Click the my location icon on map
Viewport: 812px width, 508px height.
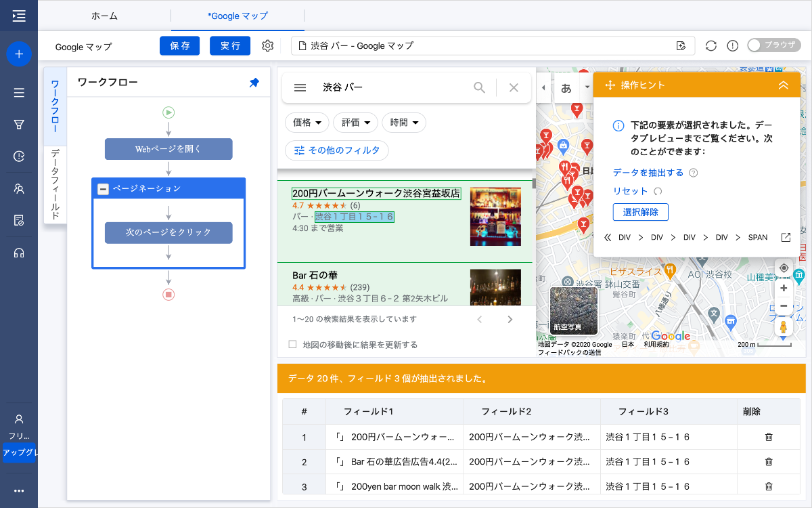pos(784,268)
